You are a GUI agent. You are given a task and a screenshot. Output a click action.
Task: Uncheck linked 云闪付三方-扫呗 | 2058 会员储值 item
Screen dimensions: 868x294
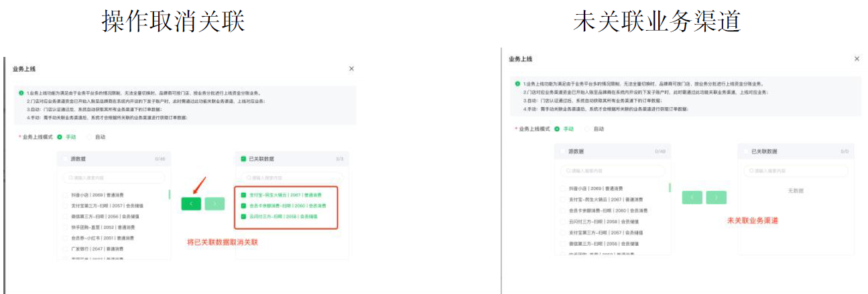pos(243,216)
